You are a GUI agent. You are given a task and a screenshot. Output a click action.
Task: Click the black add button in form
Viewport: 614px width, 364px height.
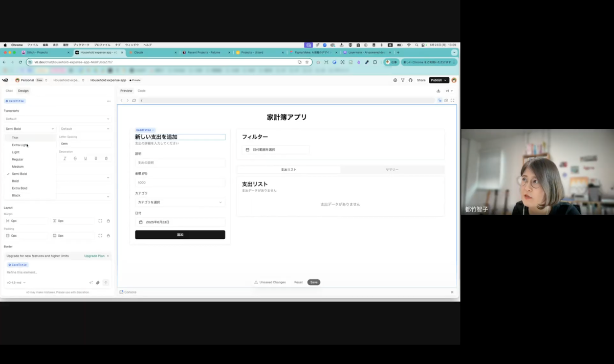pyautogui.click(x=180, y=235)
